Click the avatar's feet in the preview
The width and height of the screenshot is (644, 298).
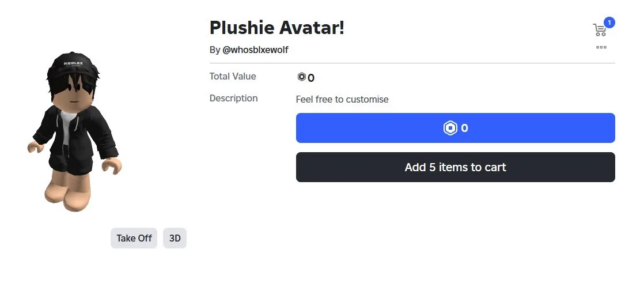coord(69,197)
